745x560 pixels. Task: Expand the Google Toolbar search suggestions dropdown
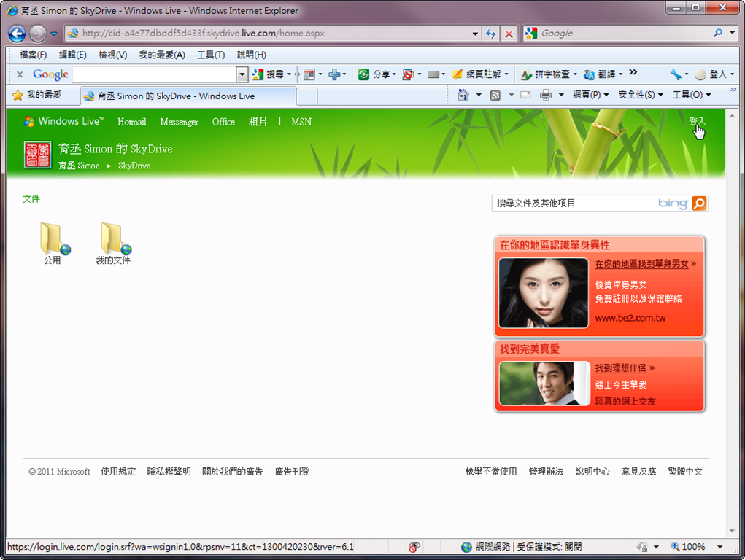[242, 74]
